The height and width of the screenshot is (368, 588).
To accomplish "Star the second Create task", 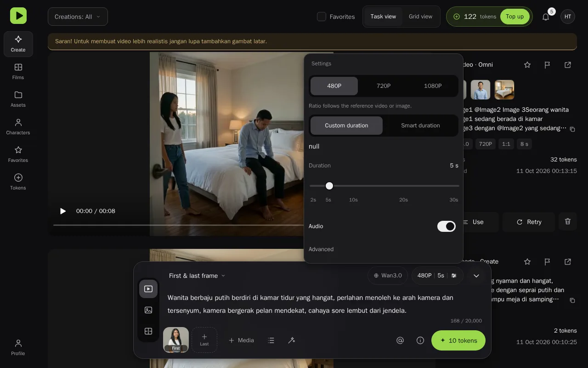I will pyautogui.click(x=527, y=262).
